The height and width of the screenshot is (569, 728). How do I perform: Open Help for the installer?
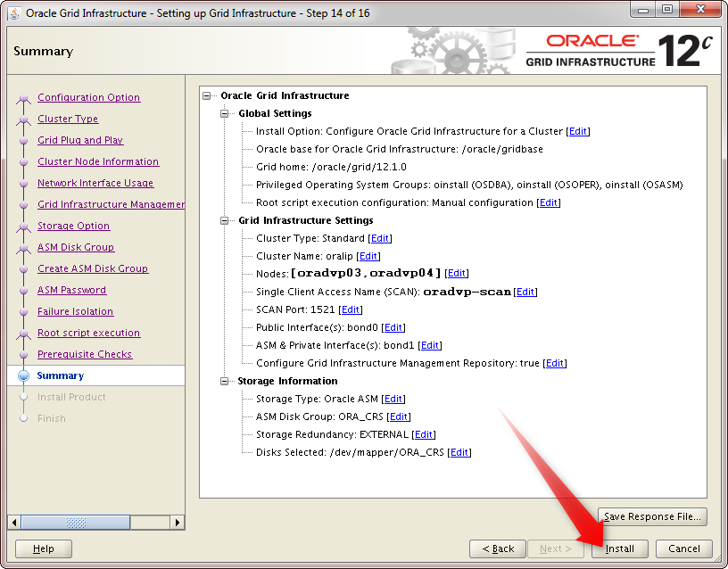coord(44,548)
